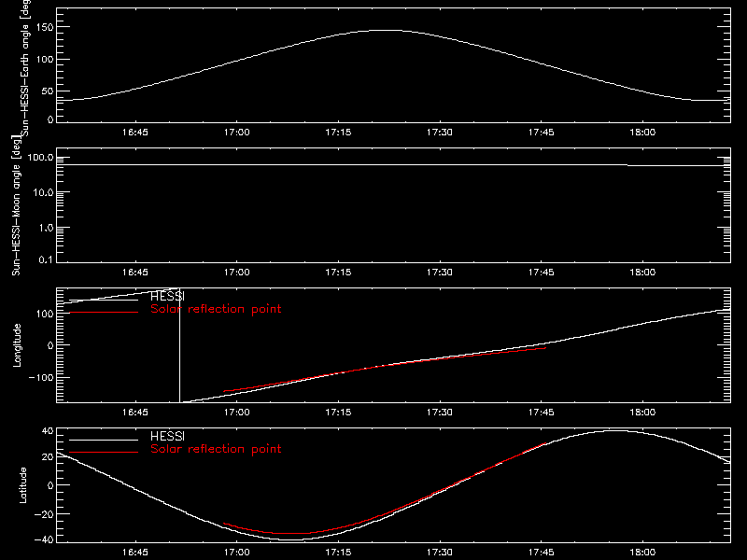
Task: Click 17:00 under the Moon angle plot
Action: click(237, 273)
